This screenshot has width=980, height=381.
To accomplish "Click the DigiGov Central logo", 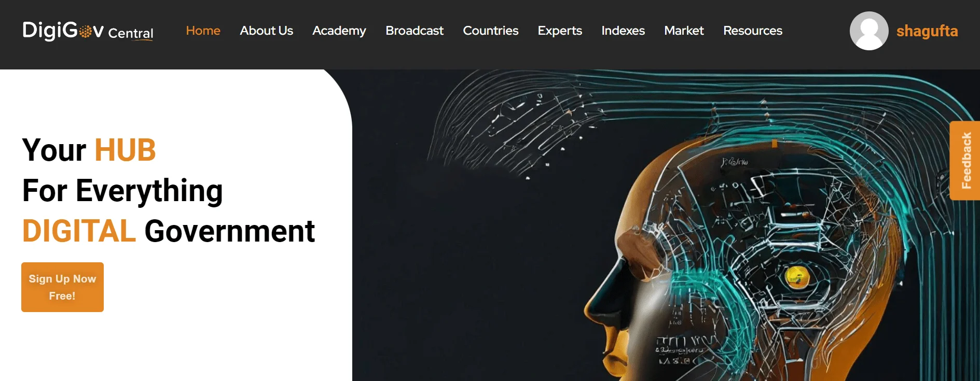I will point(88,31).
